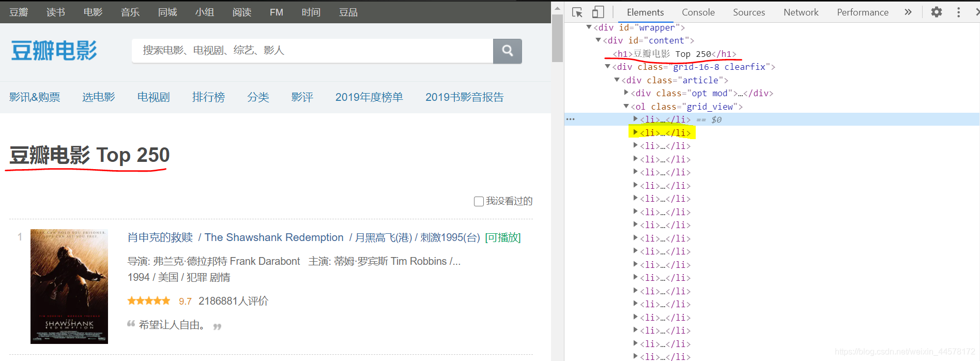The width and height of the screenshot is (980, 361).
Task: Collapse the div class article node
Action: point(617,80)
